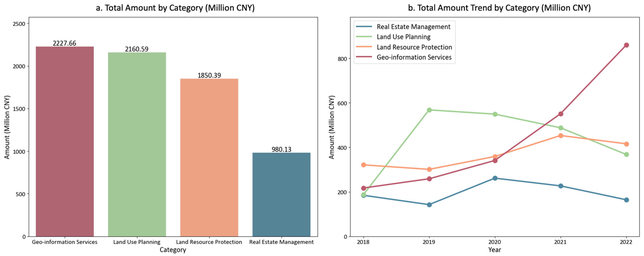This screenshot has height=256, width=644.
Task: Click Real Estate Management data point at 2019
Action: pyautogui.click(x=429, y=205)
